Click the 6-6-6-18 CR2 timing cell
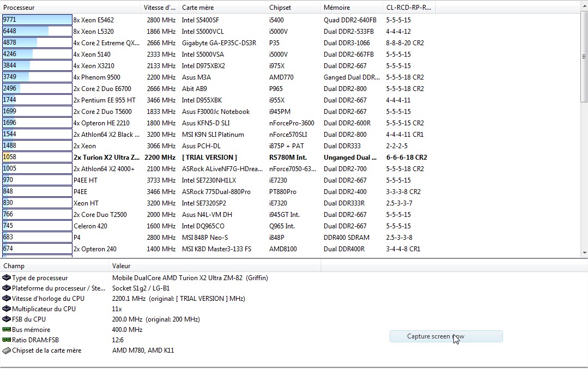Viewport: 588px width, 369px height. point(407,157)
